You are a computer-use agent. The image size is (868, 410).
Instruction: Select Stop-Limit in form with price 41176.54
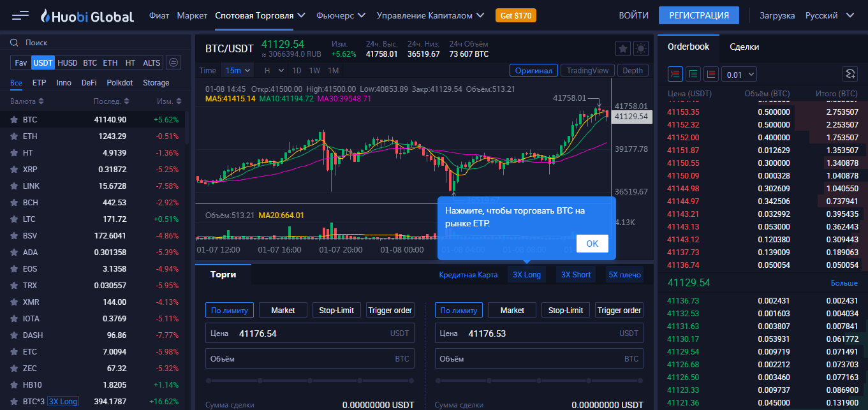tap(336, 310)
